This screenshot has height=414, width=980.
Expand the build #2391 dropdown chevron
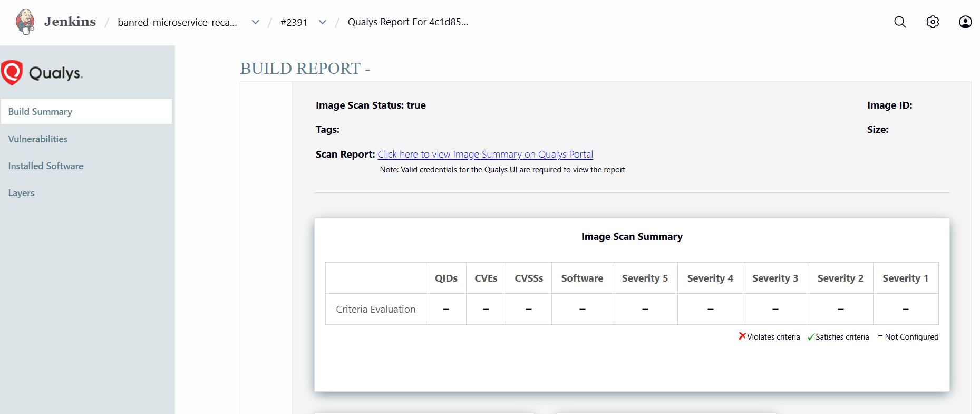point(323,22)
